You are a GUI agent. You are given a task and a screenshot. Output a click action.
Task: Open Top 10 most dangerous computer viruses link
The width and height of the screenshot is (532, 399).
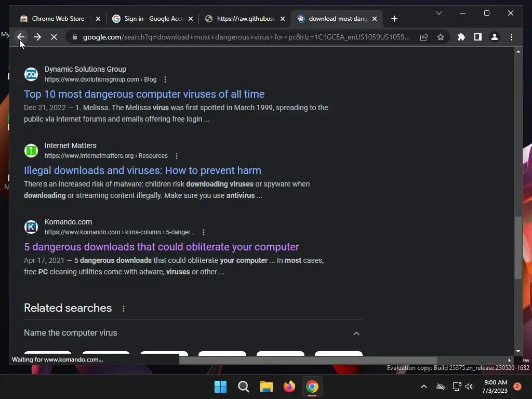144,94
